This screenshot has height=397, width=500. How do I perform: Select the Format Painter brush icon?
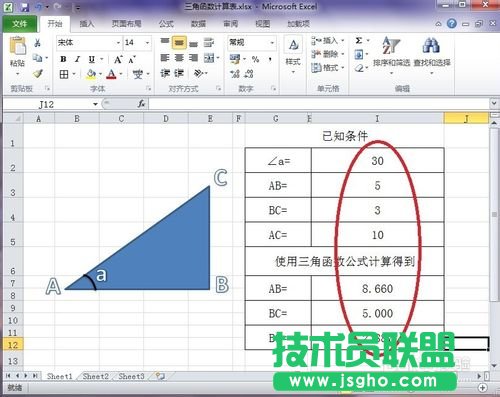coord(38,73)
